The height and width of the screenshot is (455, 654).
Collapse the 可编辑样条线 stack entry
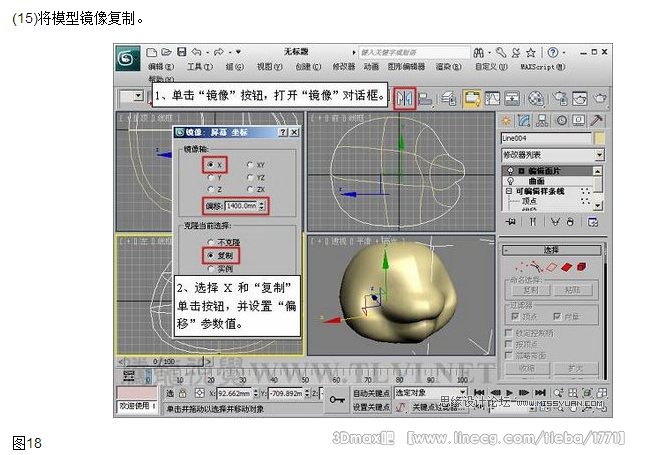[x=508, y=191]
